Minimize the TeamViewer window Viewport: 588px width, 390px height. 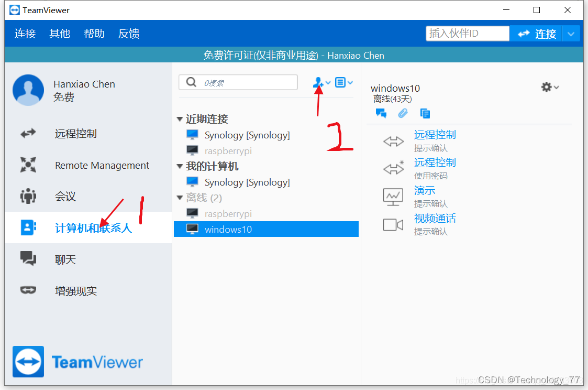click(x=506, y=10)
